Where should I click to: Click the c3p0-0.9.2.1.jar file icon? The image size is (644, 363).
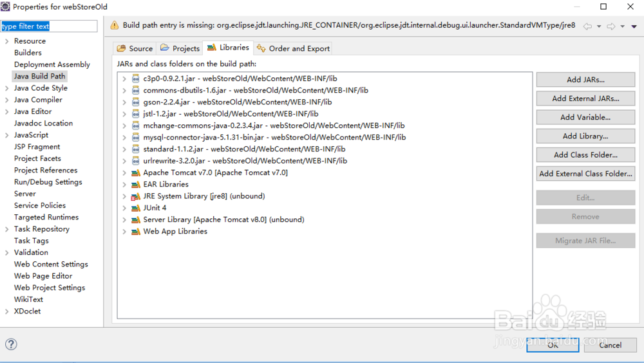click(135, 79)
